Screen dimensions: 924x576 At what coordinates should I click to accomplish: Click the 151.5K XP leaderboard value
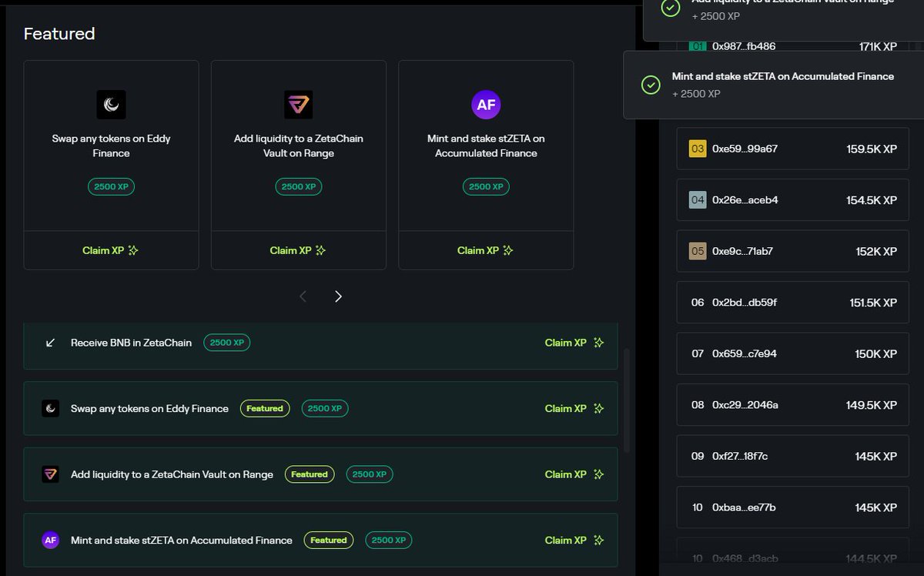(873, 303)
